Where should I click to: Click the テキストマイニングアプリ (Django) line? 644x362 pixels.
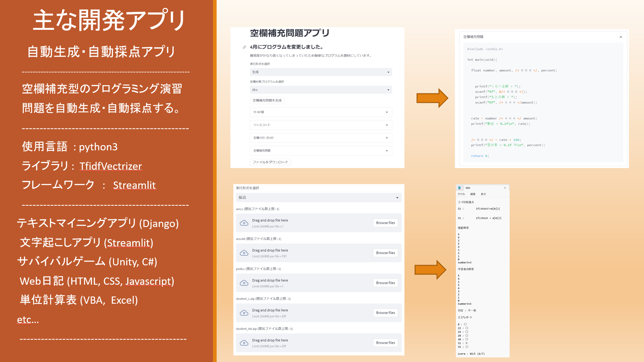pos(98,223)
